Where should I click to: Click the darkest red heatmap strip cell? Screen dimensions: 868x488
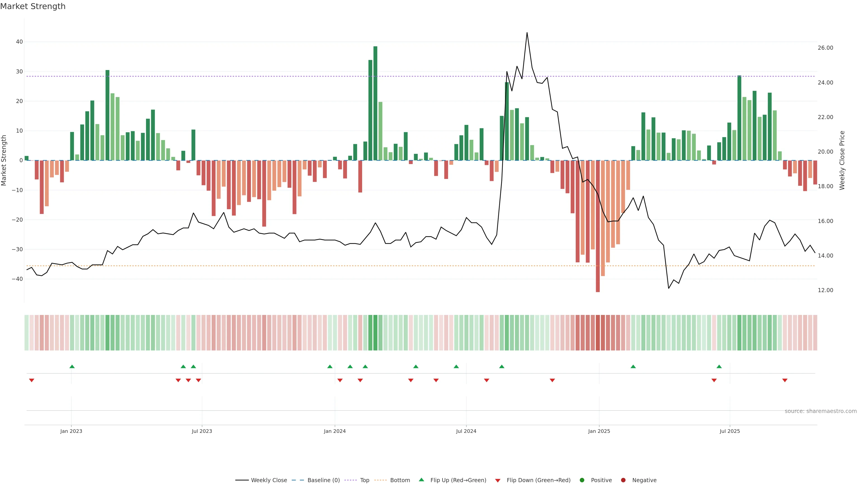point(598,333)
